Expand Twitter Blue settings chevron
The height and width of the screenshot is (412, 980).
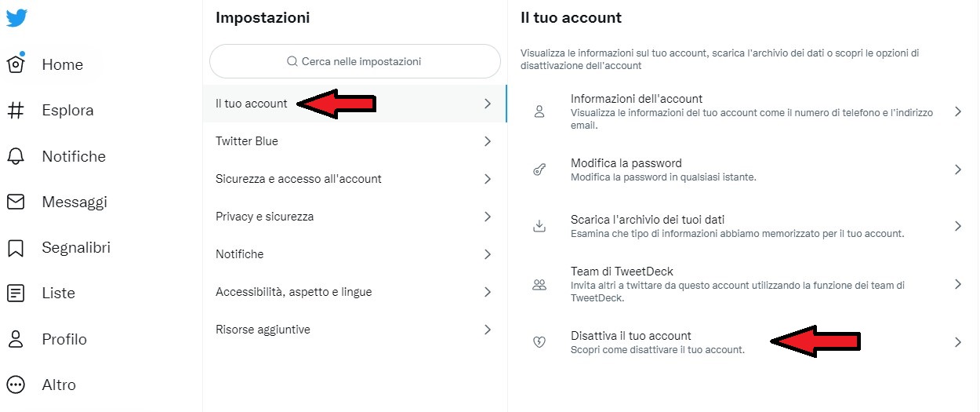pos(488,141)
